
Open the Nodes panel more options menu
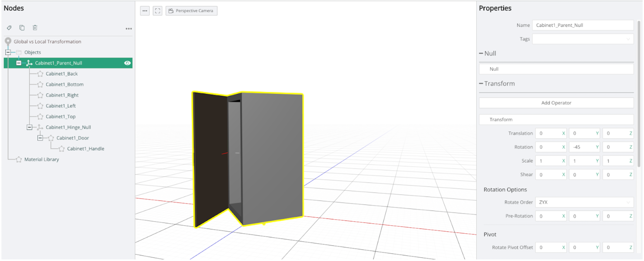(x=129, y=29)
